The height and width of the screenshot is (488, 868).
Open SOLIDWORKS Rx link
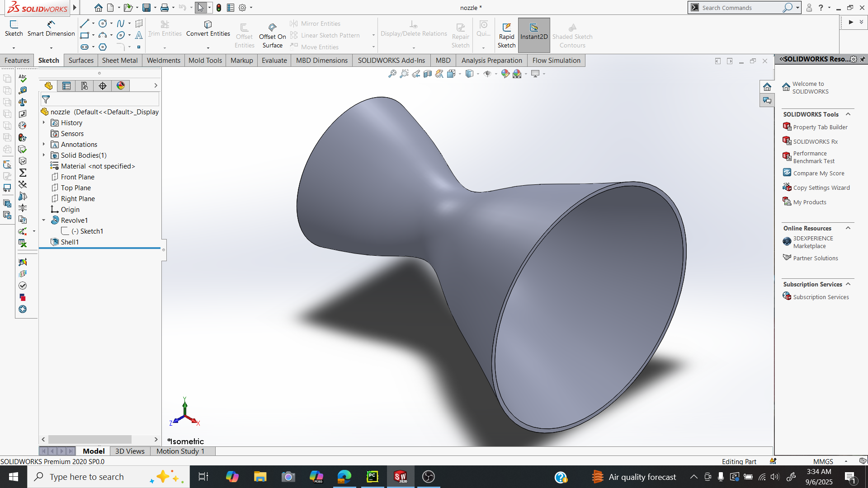[x=815, y=141]
